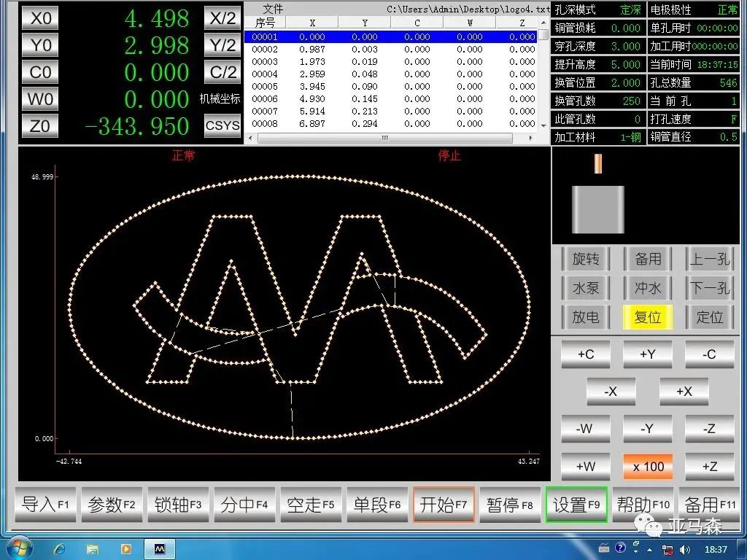Click the table's vertical scrollbar down arrow
747x560 pixels.
coord(544,125)
